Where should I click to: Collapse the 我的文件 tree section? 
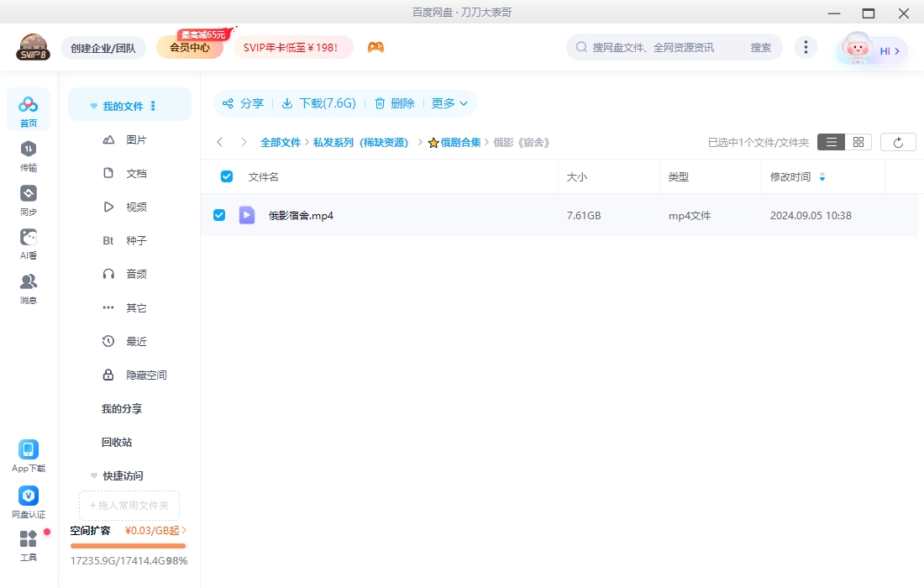[93, 106]
